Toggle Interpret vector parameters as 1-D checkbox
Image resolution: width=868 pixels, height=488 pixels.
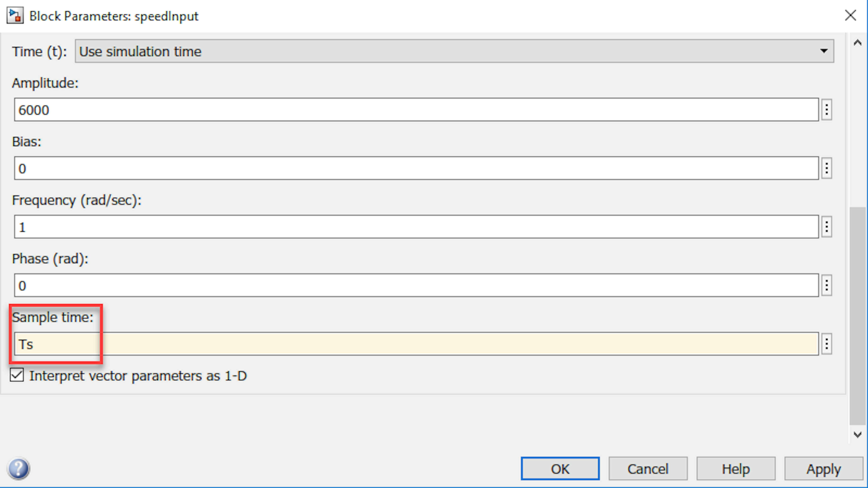coord(17,375)
